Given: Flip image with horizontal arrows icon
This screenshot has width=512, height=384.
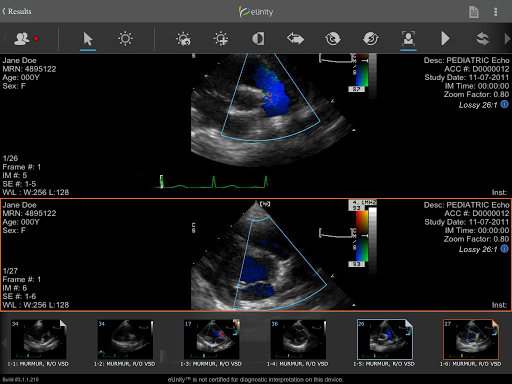Looking at the screenshot, I should point(295,39).
